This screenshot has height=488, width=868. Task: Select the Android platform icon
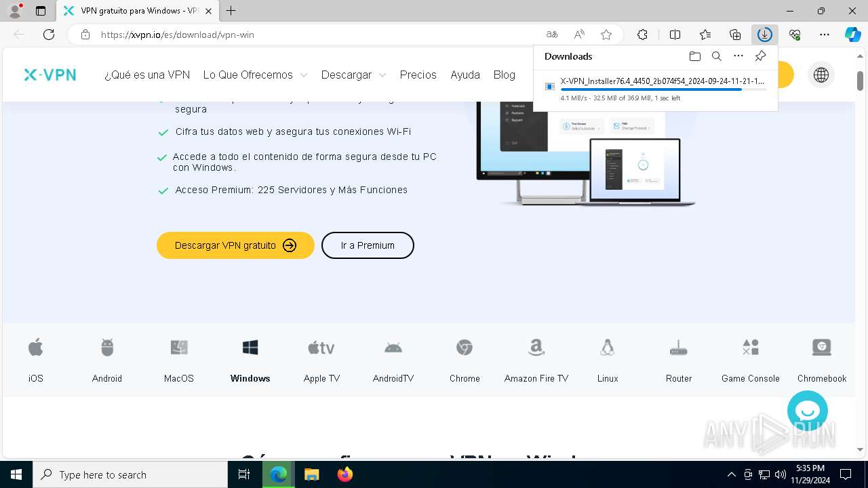click(107, 348)
